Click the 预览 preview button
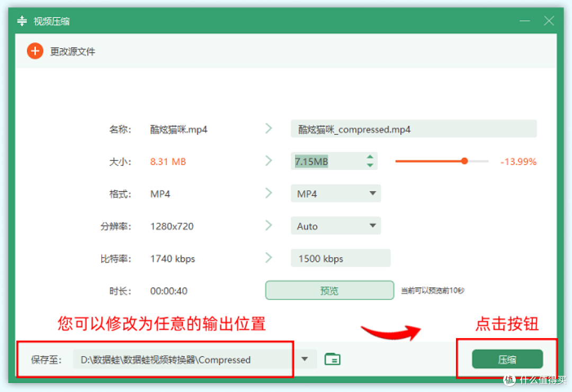Screen dimensions: 572x392 click(329, 290)
